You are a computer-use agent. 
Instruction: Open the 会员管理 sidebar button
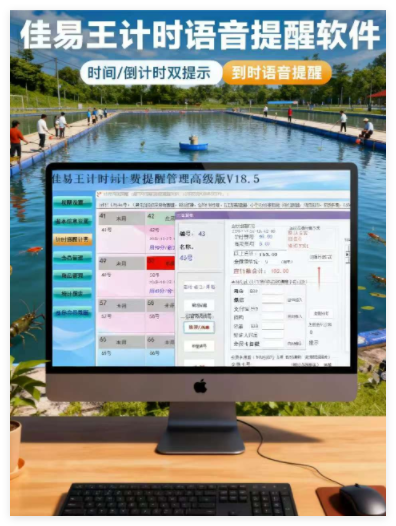pyautogui.click(x=73, y=257)
